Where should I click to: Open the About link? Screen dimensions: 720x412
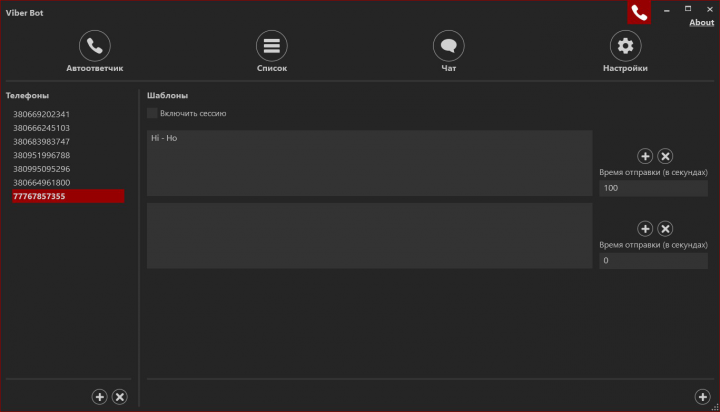point(702,23)
